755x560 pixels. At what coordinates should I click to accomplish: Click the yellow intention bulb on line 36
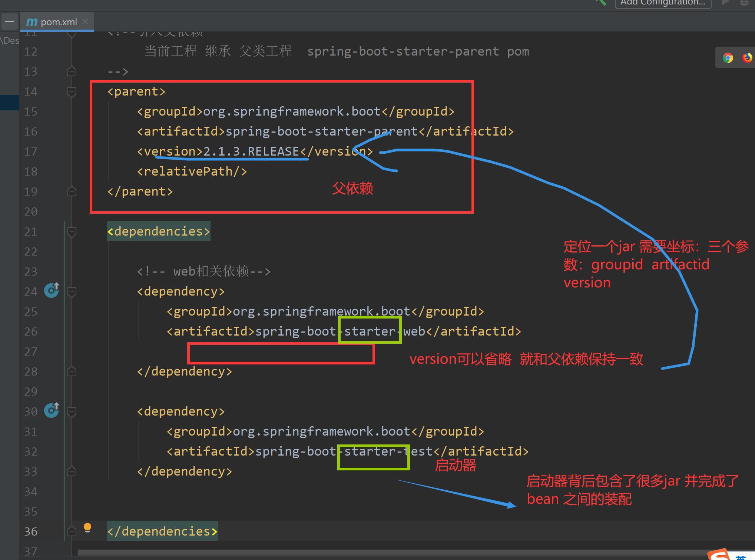[x=87, y=528]
